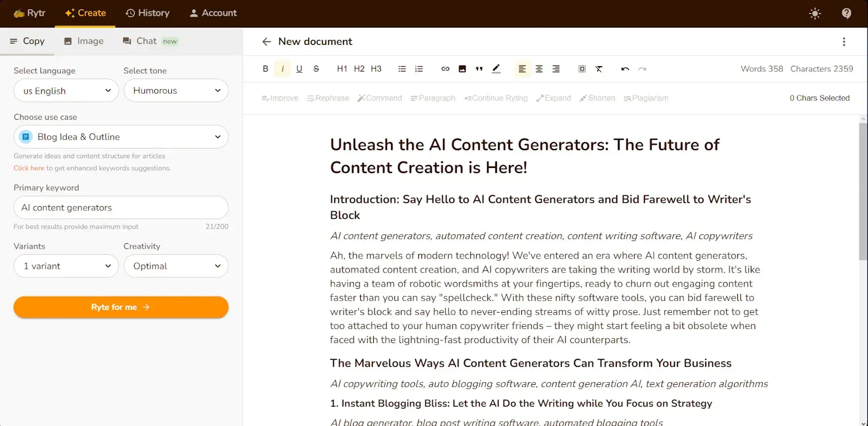Image resolution: width=868 pixels, height=426 pixels.
Task: Insert a numbered list
Action: coord(419,69)
